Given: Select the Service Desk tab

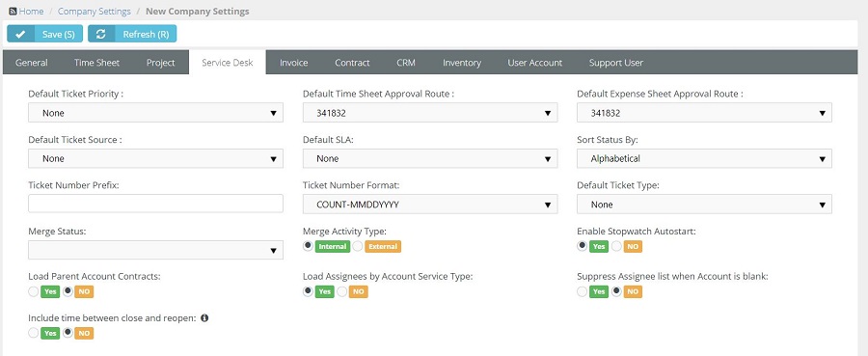Looking at the screenshot, I should pyautogui.click(x=228, y=63).
